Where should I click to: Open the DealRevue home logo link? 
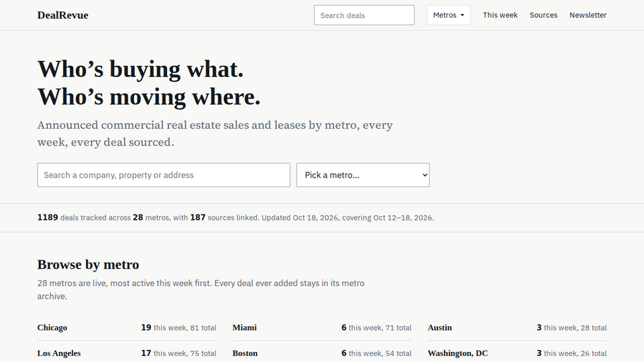click(x=62, y=15)
